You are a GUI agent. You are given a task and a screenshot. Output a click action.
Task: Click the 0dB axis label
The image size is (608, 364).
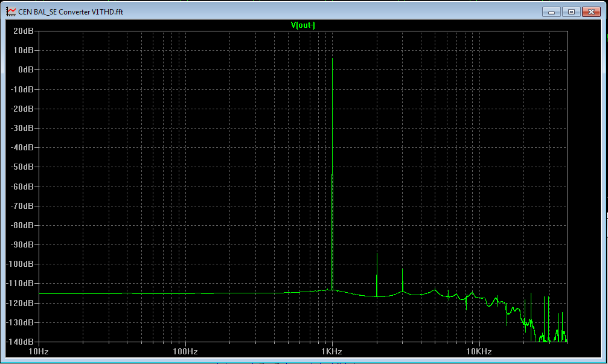coord(26,70)
